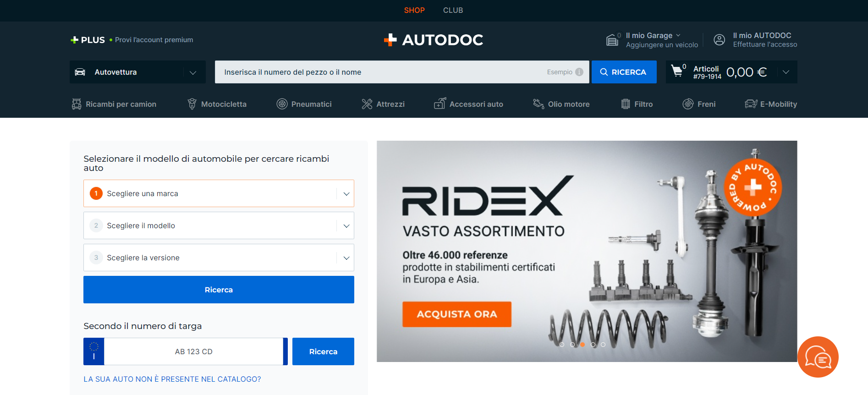Open the Scegliere il modello dropdown
868x395 pixels.
(219, 225)
